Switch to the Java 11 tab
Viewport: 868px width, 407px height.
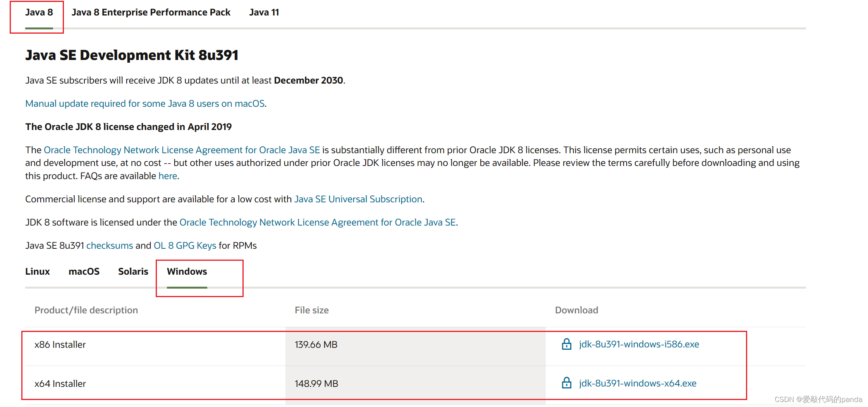[264, 12]
